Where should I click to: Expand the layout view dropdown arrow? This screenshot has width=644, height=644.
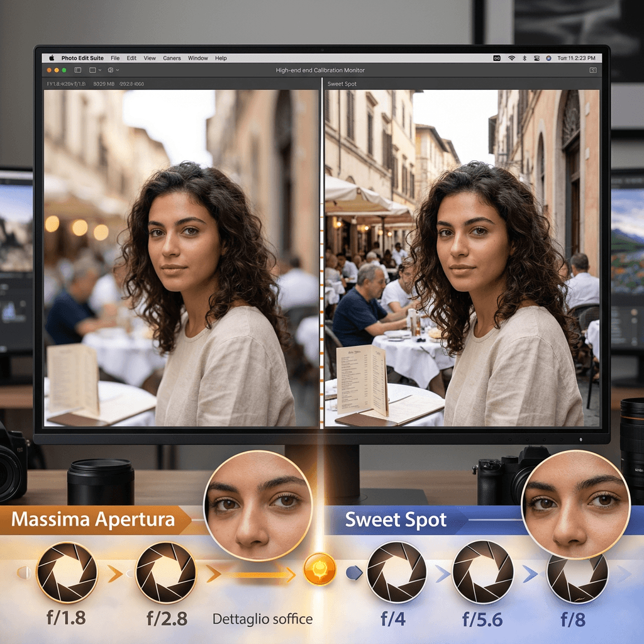coord(100,70)
